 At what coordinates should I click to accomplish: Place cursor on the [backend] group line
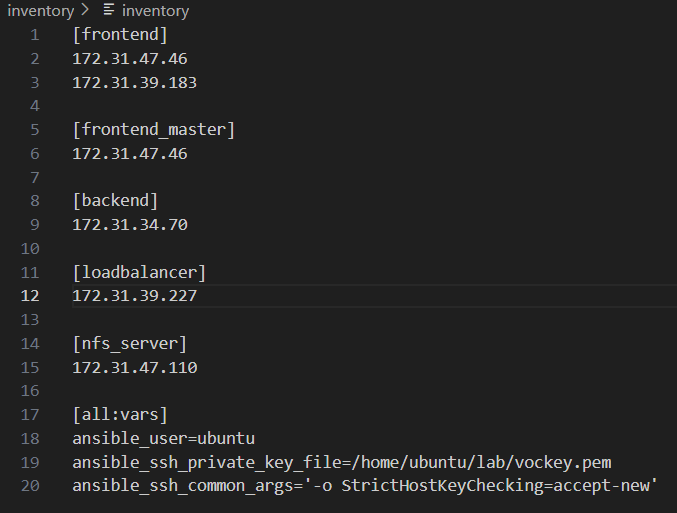pyautogui.click(x=115, y=201)
